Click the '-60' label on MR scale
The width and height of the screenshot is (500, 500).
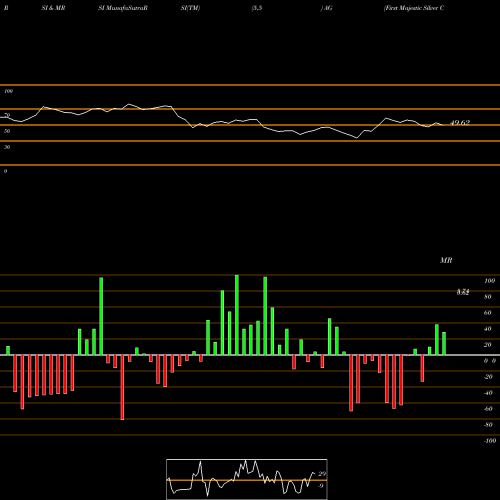pyautogui.click(x=488, y=409)
